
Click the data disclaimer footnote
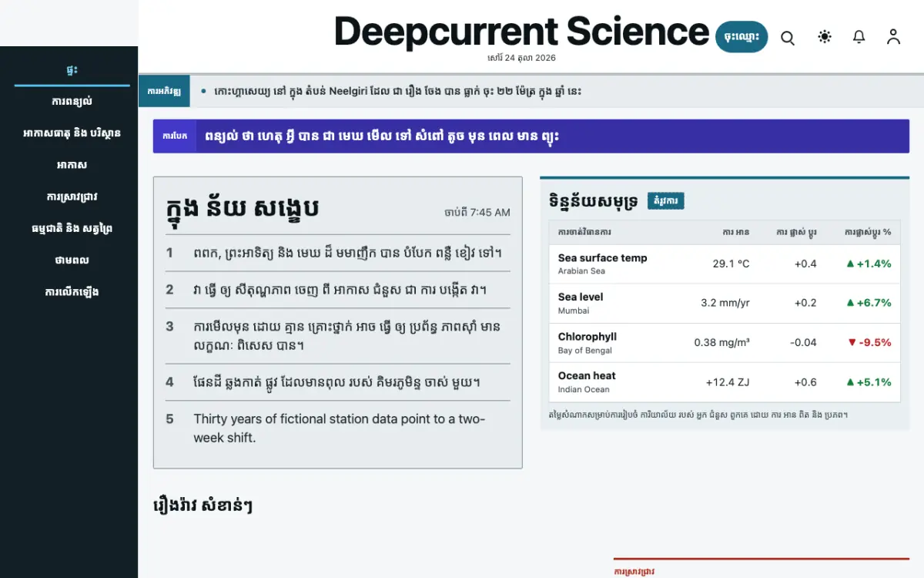(698, 415)
